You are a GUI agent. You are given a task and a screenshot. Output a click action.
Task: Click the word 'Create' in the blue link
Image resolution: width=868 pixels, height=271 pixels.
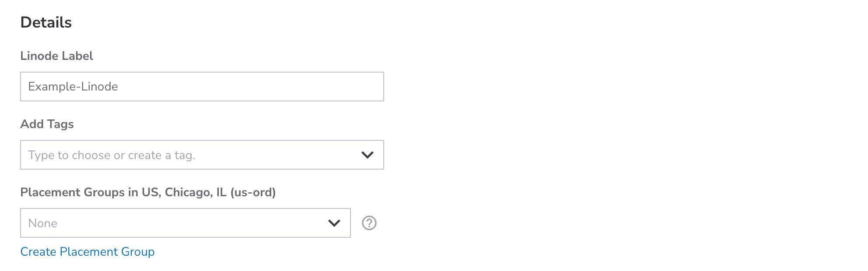pyautogui.click(x=38, y=252)
